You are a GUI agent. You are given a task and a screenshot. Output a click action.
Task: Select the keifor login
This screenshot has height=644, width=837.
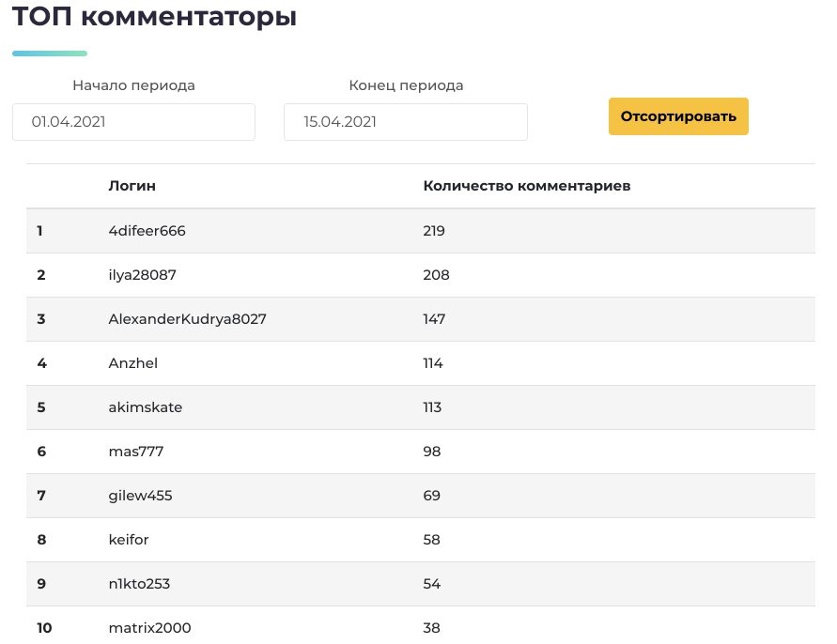click(129, 540)
